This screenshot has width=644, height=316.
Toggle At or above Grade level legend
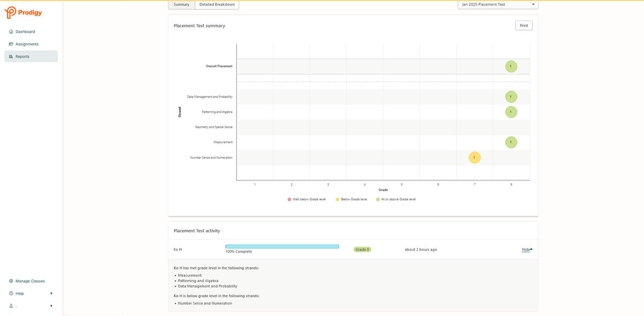pos(396,199)
